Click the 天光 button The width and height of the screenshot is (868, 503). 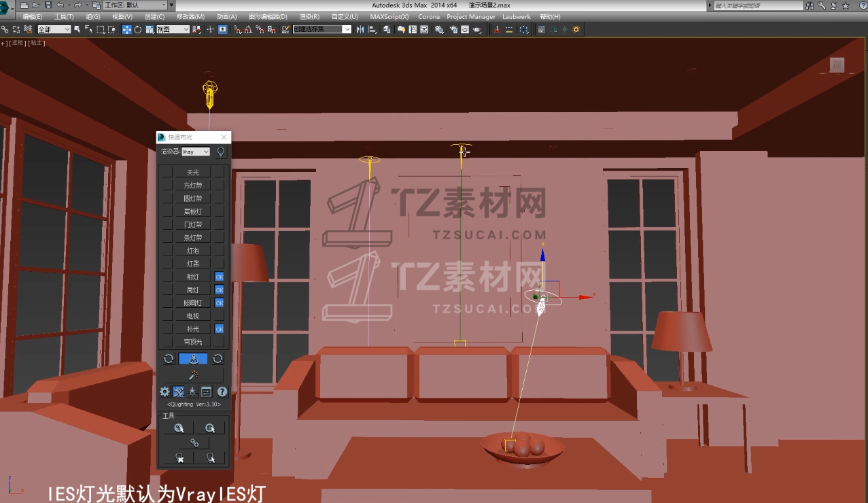(x=194, y=172)
